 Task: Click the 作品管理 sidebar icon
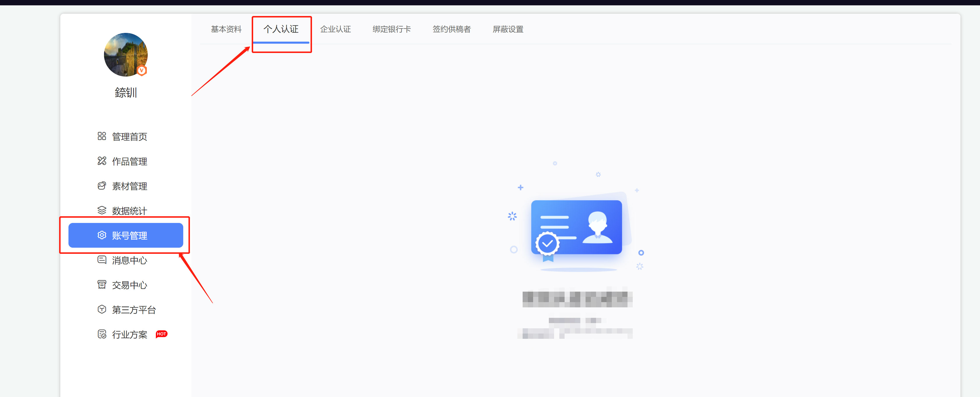[x=102, y=161]
